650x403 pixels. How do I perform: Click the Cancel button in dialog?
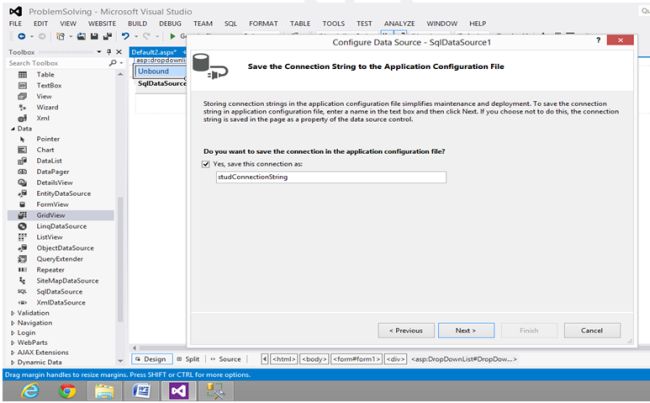point(592,330)
